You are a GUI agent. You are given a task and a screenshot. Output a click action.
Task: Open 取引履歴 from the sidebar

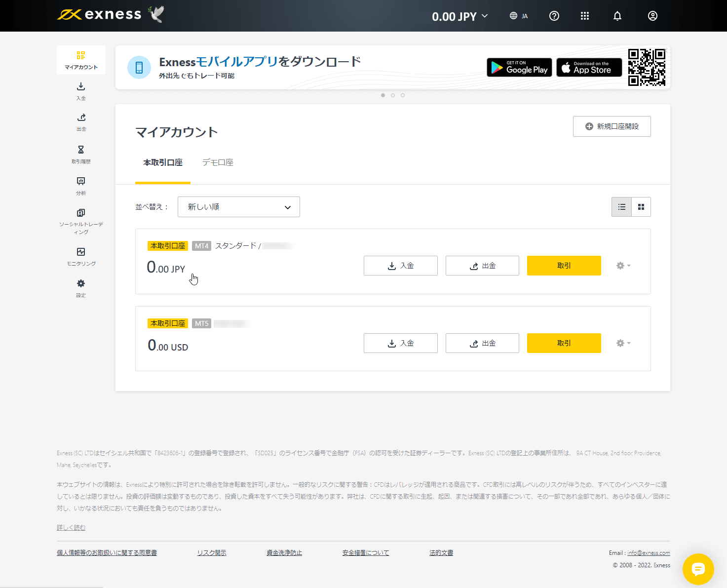(81, 153)
